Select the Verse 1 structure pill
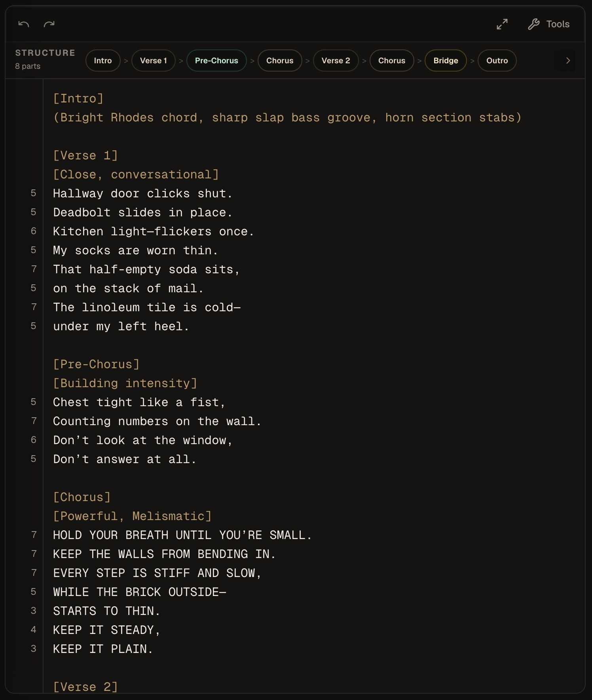 (x=154, y=61)
